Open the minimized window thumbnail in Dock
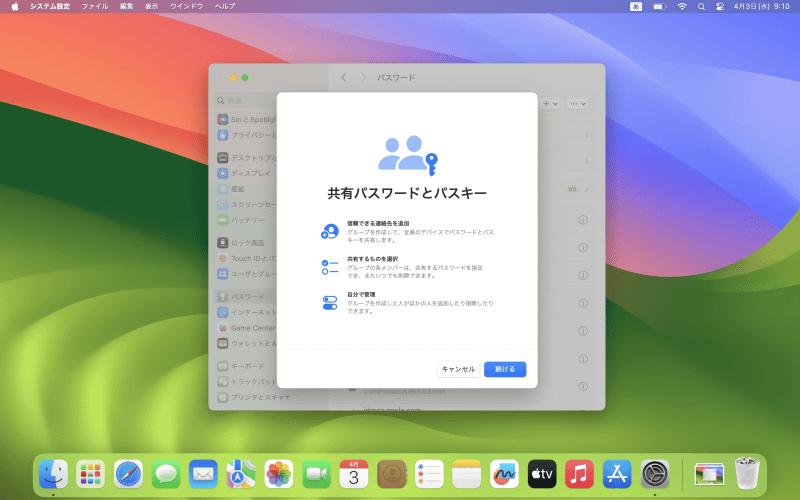Viewport: 800px width, 500px height. coord(709,474)
